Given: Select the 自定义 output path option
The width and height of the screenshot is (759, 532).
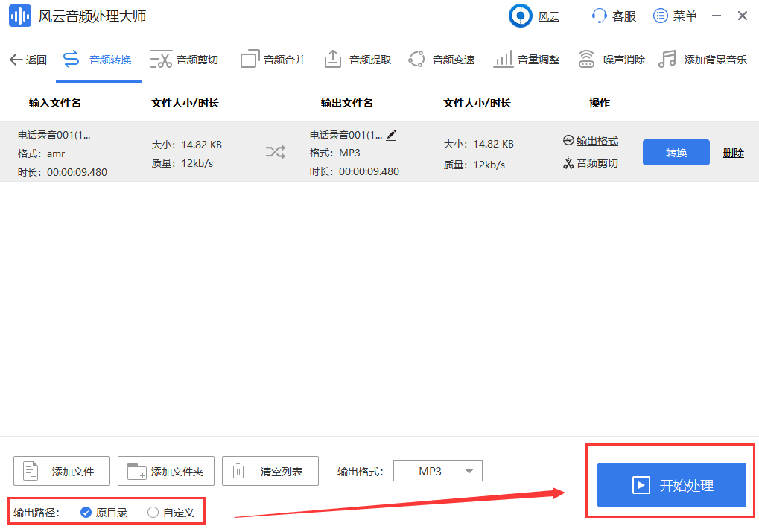Looking at the screenshot, I should click(152, 512).
